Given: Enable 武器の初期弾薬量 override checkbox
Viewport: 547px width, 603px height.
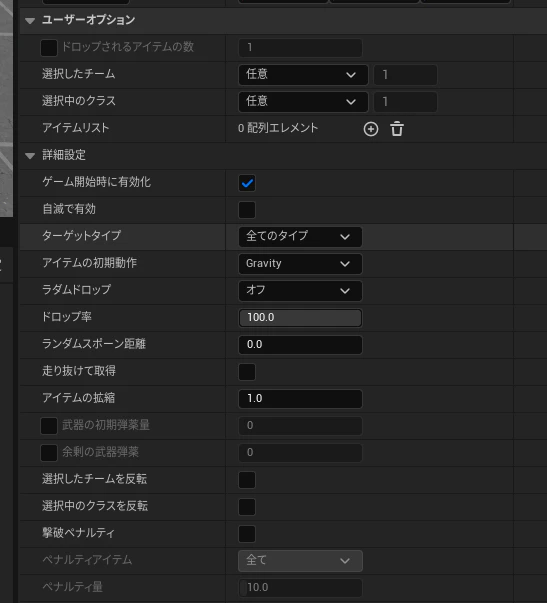Looking at the screenshot, I should (49, 426).
